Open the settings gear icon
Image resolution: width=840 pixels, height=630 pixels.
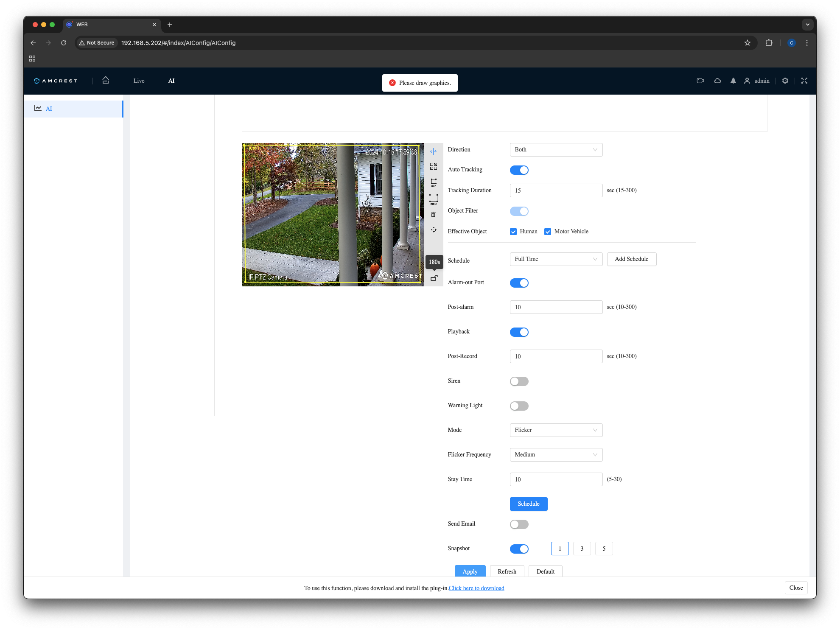(x=785, y=81)
